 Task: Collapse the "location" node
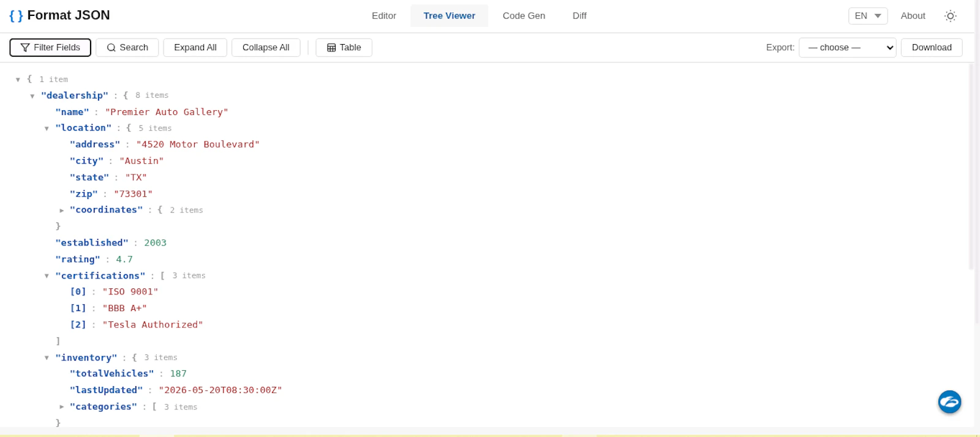47,129
